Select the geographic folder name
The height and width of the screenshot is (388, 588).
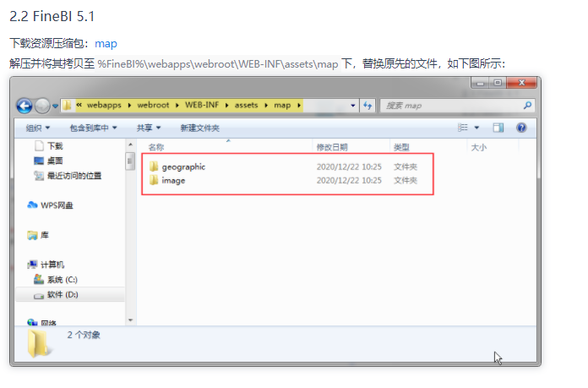coord(183,167)
